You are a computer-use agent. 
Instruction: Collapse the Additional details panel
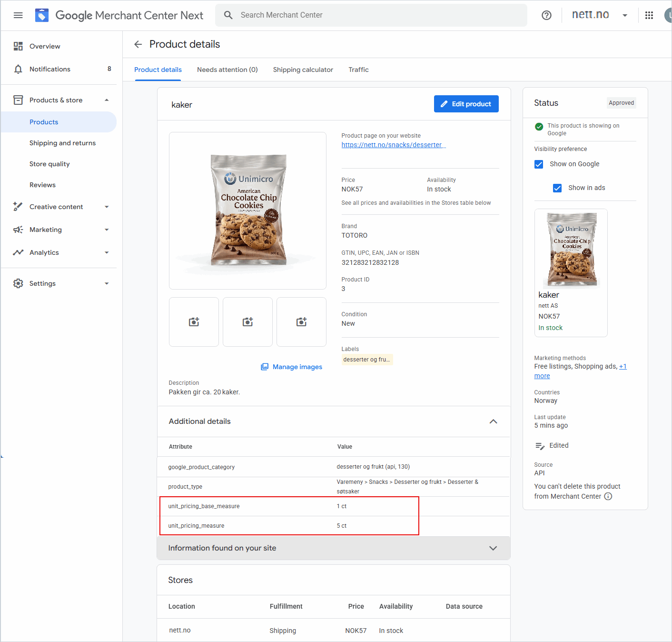(494, 421)
